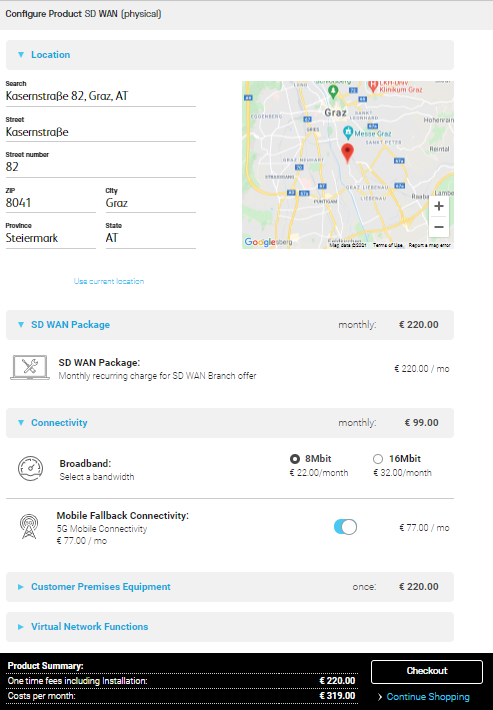The height and width of the screenshot is (710, 493).
Task: Click the € 22.00/month price under 8Mbit
Action: (x=319, y=473)
